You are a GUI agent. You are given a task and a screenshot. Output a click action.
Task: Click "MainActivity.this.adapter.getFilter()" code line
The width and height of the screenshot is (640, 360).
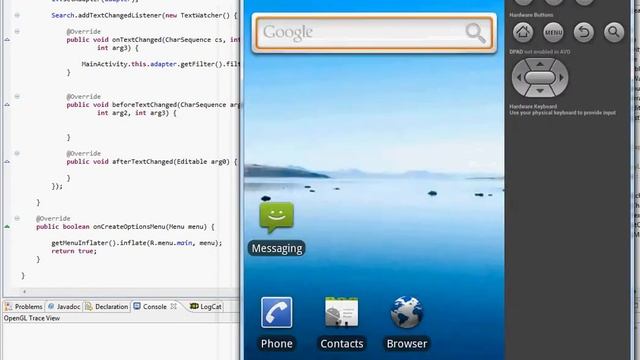160,64
